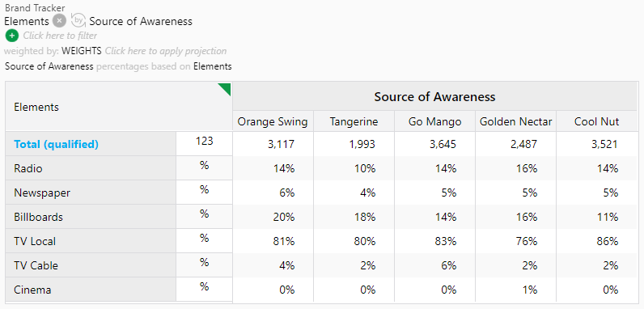644x309 pixels.
Task: Select the Golden Nectar column header
Action: pos(515,121)
